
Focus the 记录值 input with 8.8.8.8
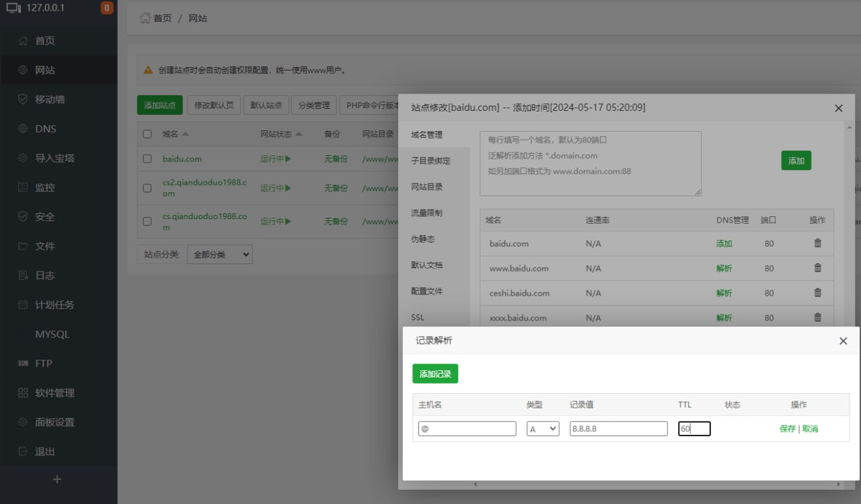pos(618,429)
